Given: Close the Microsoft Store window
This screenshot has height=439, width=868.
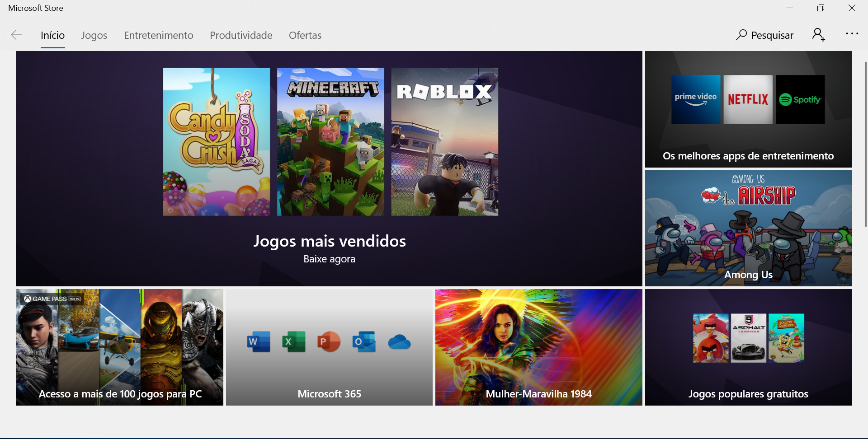Looking at the screenshot, I should 852,8.
